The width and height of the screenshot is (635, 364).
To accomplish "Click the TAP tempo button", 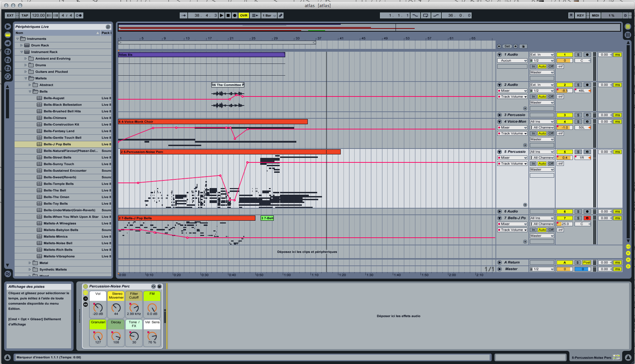I will [25, 15].
